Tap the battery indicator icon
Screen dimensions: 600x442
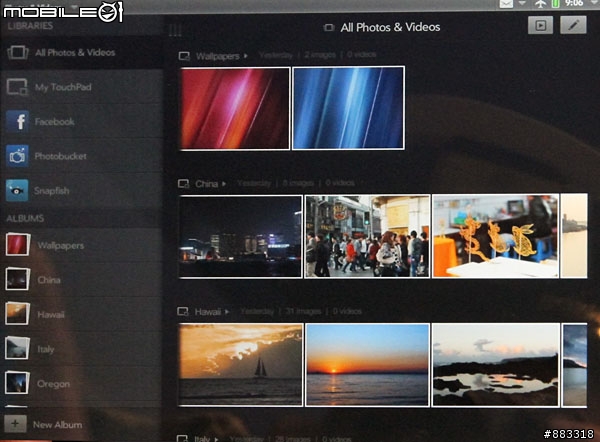555,4
